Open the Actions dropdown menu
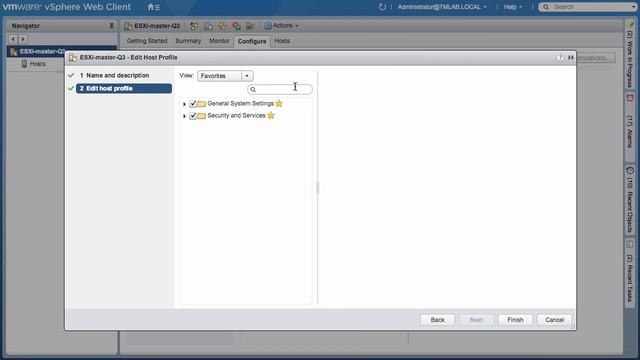640x360 pixels. coord(281,26)
